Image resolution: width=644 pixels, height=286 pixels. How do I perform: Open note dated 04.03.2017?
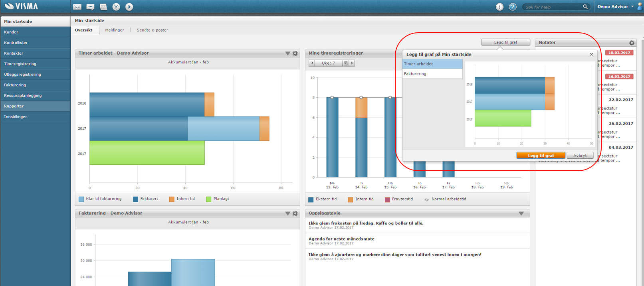[x=621, y=148]
